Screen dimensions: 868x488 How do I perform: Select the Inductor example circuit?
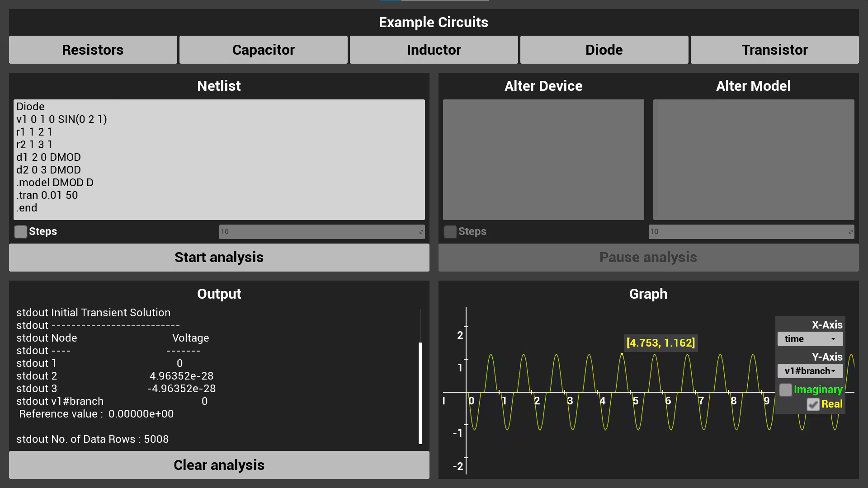(x=434, y=50)
